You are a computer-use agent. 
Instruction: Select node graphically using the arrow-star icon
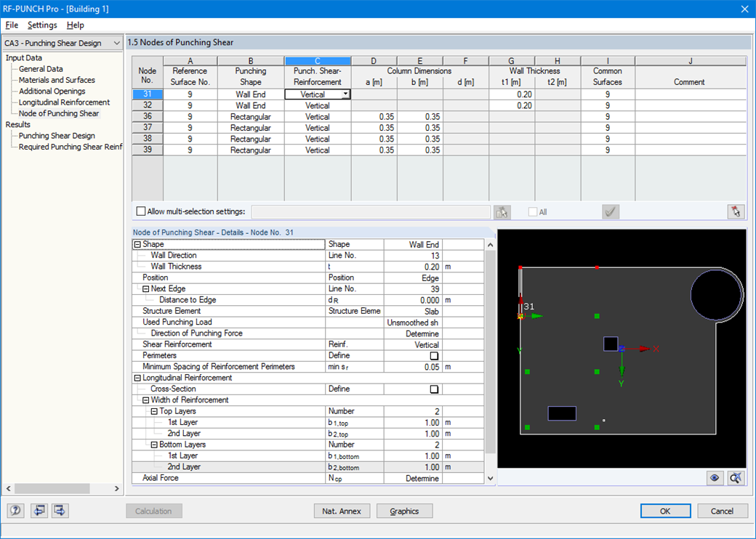736,211
